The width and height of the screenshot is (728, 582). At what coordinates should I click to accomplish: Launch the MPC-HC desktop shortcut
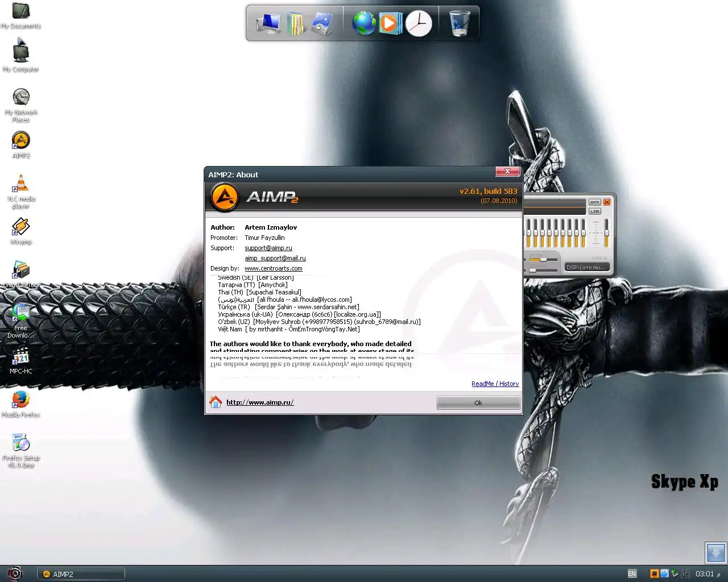tap(21, 361)
